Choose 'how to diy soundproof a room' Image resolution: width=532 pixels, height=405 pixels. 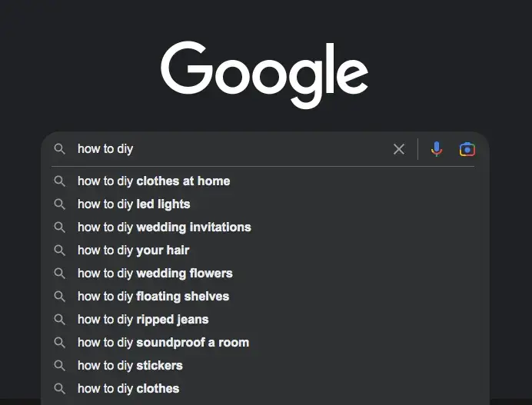[x=264, y=343]
